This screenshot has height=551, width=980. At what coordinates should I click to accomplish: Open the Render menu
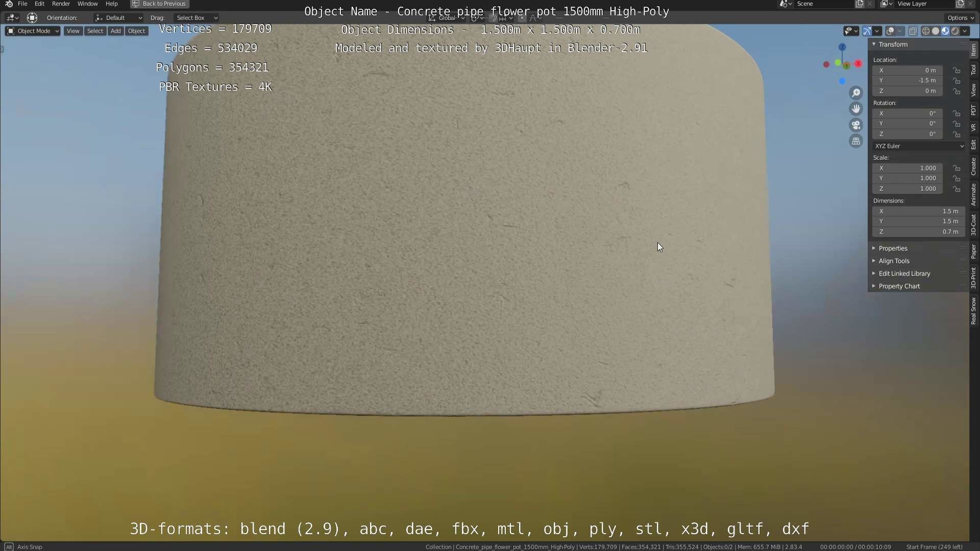[x=61, y=4]
